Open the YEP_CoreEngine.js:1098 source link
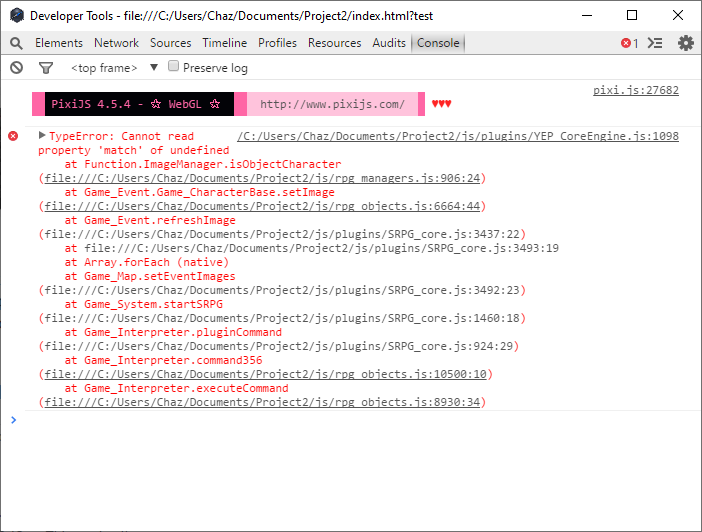The height and width of the screenshot is (532, 702). click(x=458, y=136)
